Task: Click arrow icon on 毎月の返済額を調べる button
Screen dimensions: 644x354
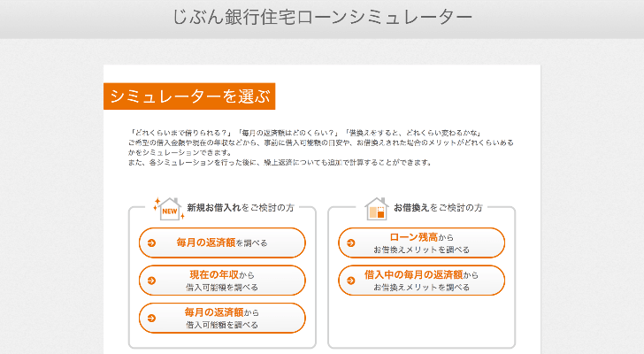Action: click(x=151, y=243)
